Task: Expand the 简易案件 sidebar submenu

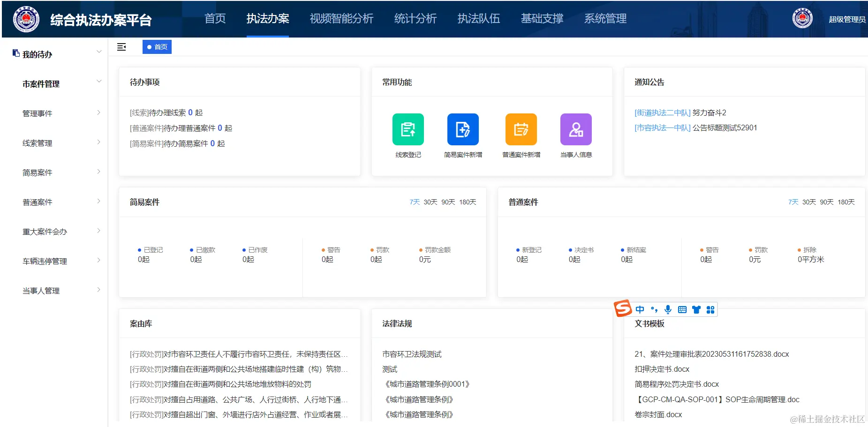Action: point(98,172)
